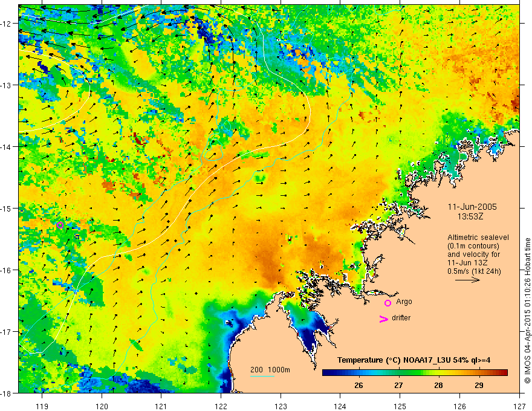Click the latitude axis label '-17'
Screen dimensions: 532x411
(x=7, y=332)
